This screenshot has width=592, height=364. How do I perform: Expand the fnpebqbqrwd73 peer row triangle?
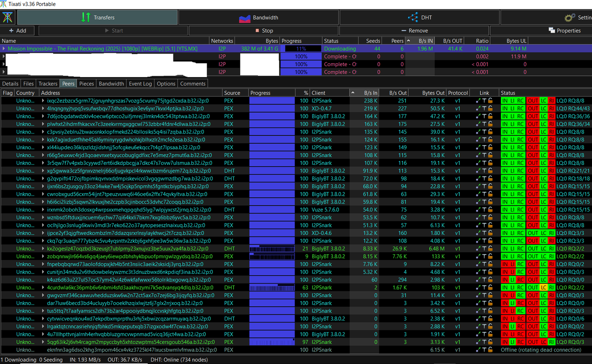click(43, 264)
